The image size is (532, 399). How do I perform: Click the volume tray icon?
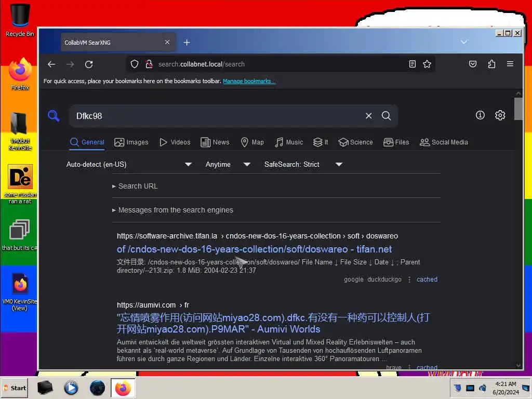click(x=483, y=388)
